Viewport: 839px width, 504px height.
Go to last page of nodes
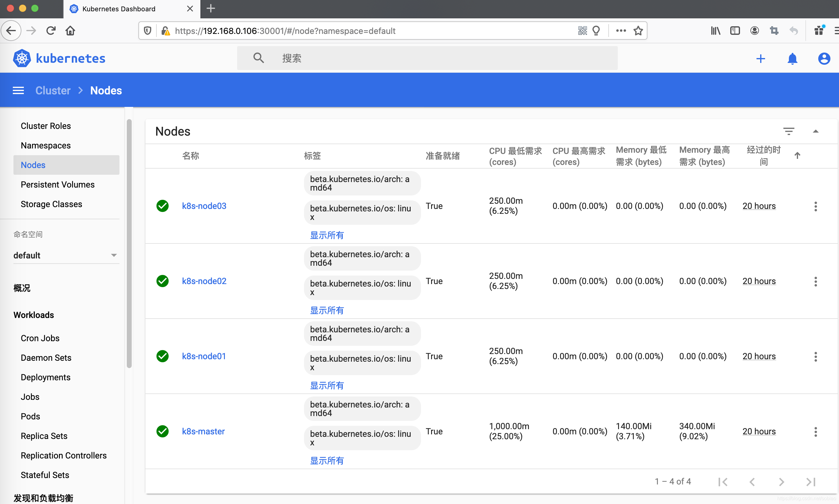pos(811,482)
